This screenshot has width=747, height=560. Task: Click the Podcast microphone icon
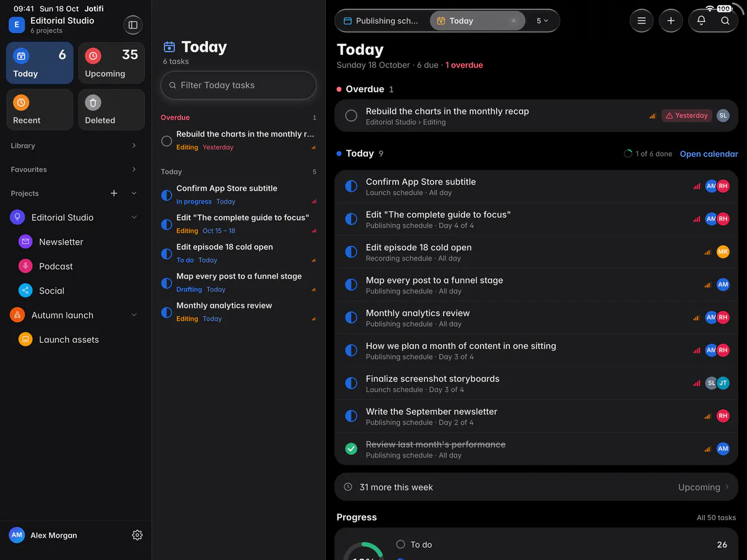tap(26, 266)
